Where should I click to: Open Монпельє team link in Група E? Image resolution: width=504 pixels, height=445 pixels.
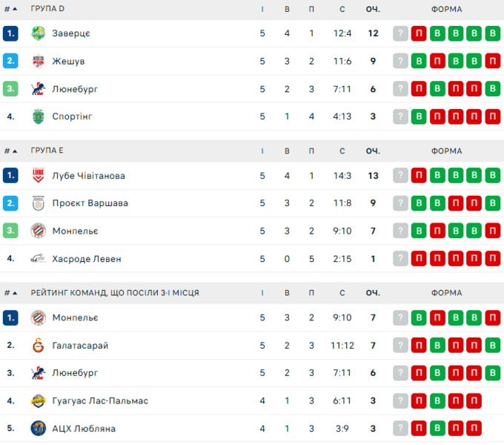pos(75,231)
